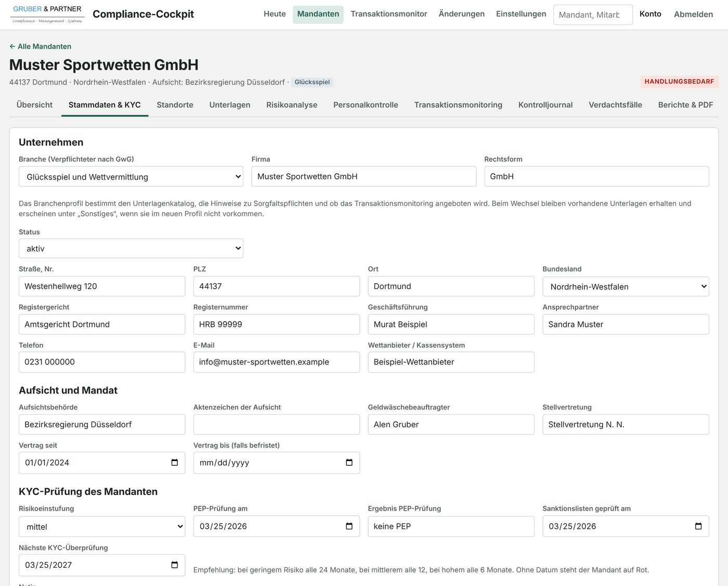Click the Wettanbieter / Kassensystem field
The height and width of the screenshot is (586, 728).
click(451, 362)
